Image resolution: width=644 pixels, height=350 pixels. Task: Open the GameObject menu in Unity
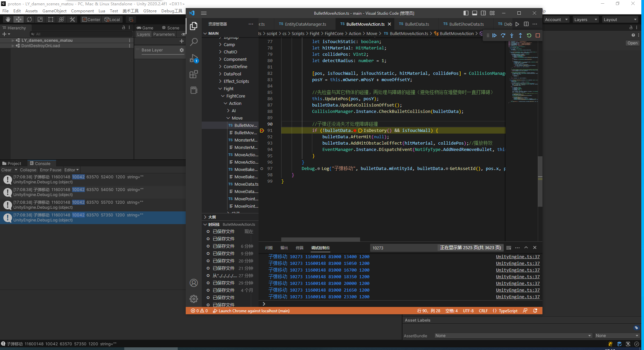[54, 11]
